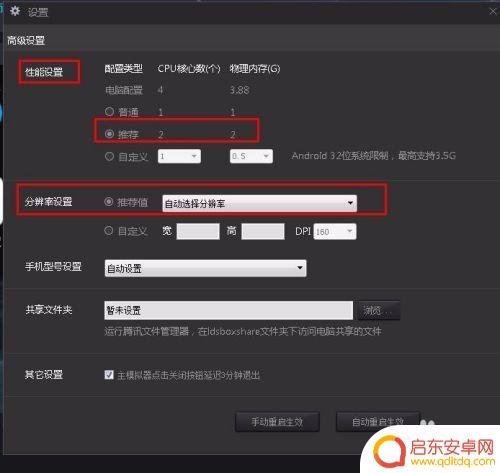The height and width of the screenshot is (473, 500).
Task: Close the 设置 window
Action: (x=493, y=12)
